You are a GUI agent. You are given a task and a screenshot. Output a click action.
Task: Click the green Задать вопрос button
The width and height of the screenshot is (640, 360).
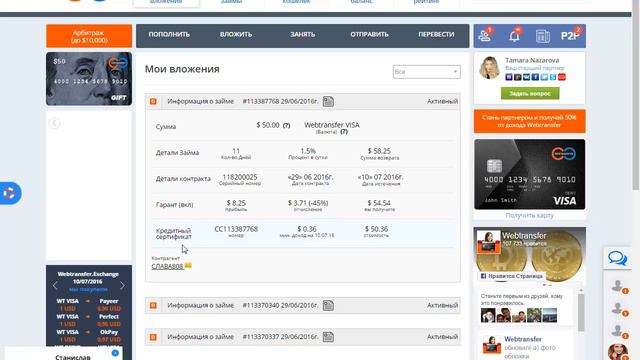(x=530, y=93)
